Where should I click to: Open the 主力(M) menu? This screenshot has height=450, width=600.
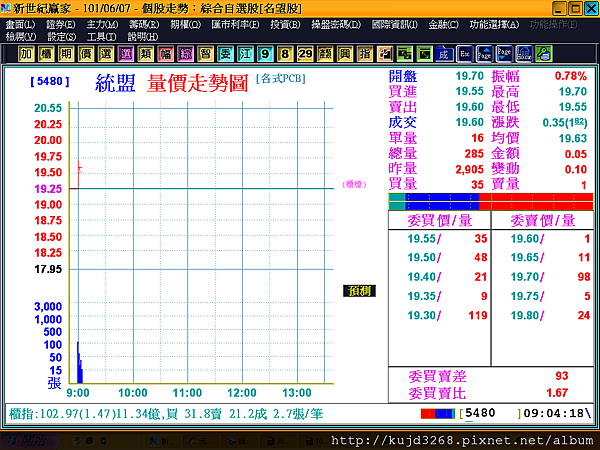pyautogui.click(x=102, y=24)
